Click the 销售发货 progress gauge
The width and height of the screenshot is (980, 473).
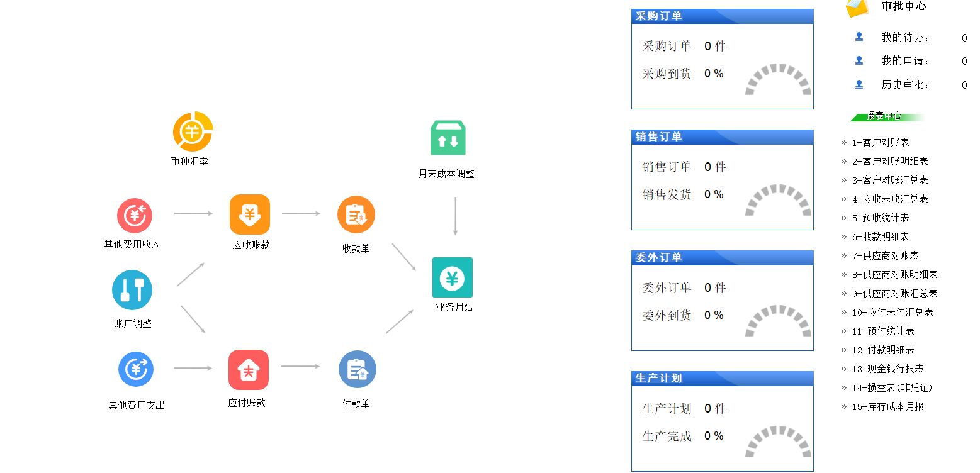(778, 201)
